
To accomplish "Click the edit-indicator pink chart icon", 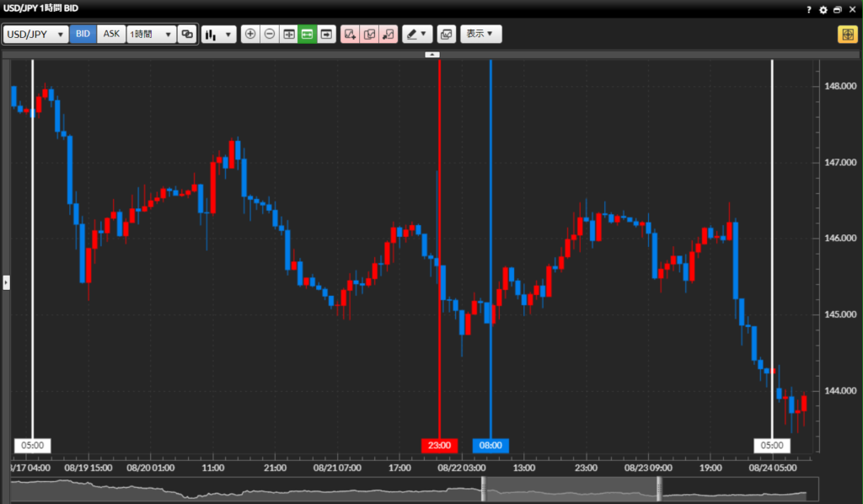I will point(369,35).
